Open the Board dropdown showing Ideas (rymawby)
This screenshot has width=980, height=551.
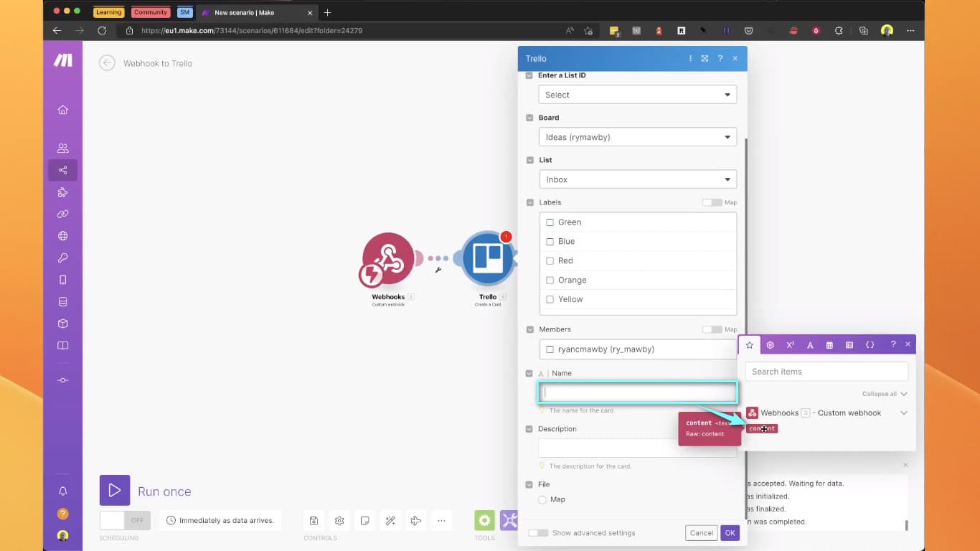(638, 137)
